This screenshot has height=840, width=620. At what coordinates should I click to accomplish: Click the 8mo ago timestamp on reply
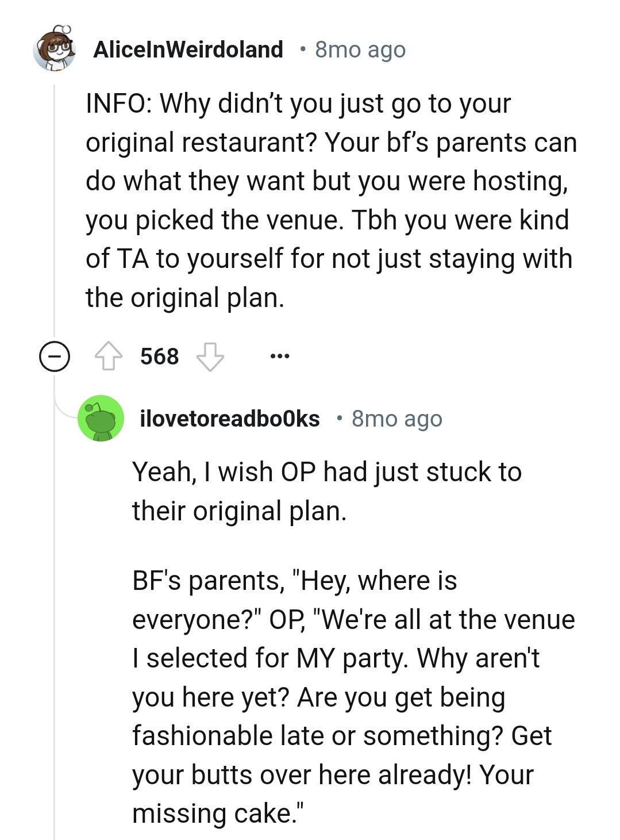click(x=396, y=419)
